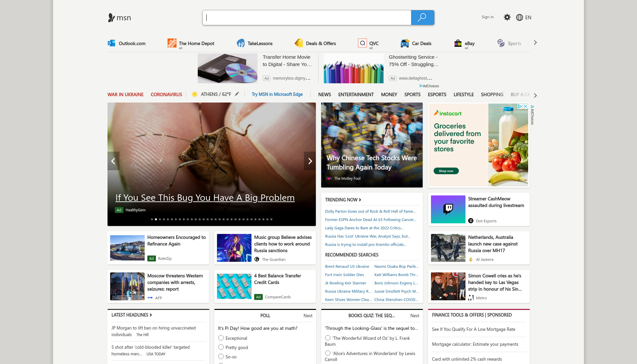
Task: Open the SHOPPING tab
Action: 492,95
